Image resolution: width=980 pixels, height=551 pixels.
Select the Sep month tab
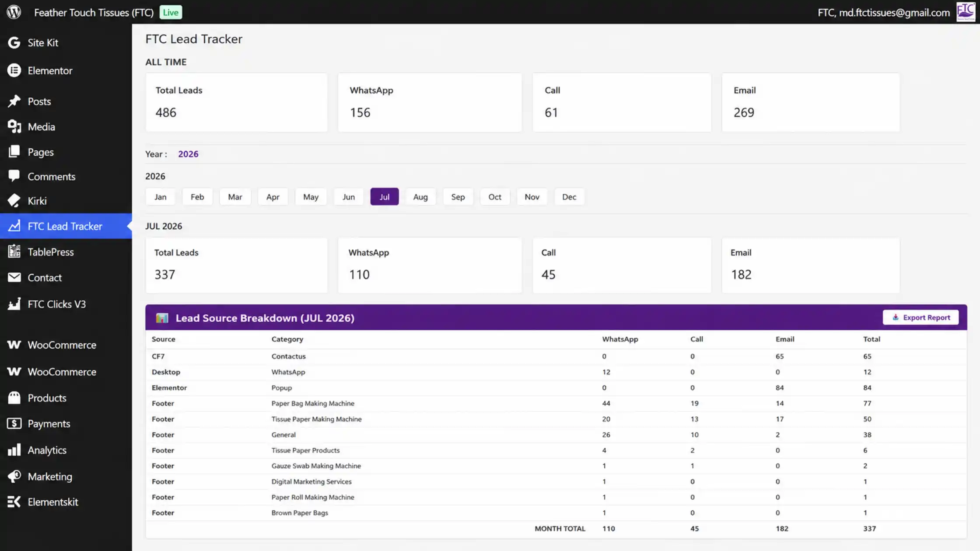[x=458, y=197]
